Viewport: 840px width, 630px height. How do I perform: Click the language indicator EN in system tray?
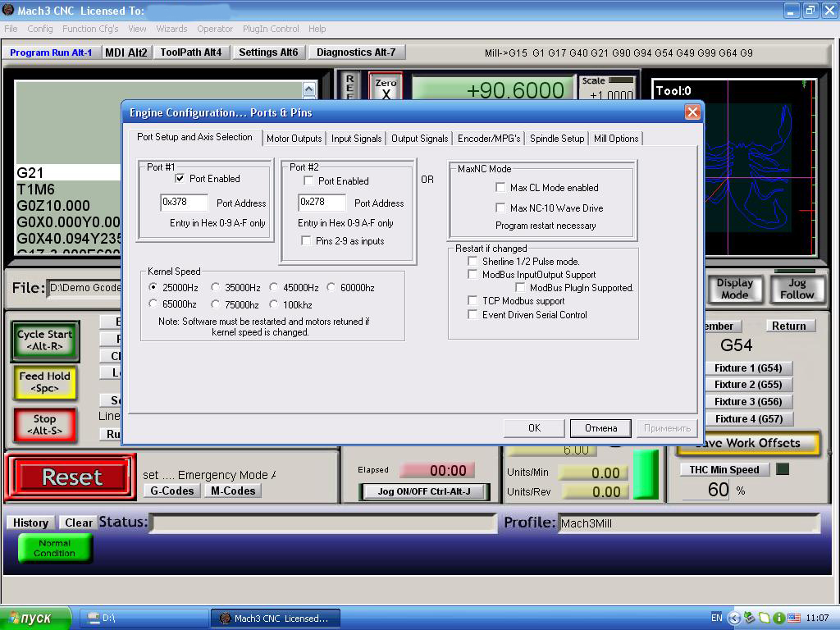point(716,618)
